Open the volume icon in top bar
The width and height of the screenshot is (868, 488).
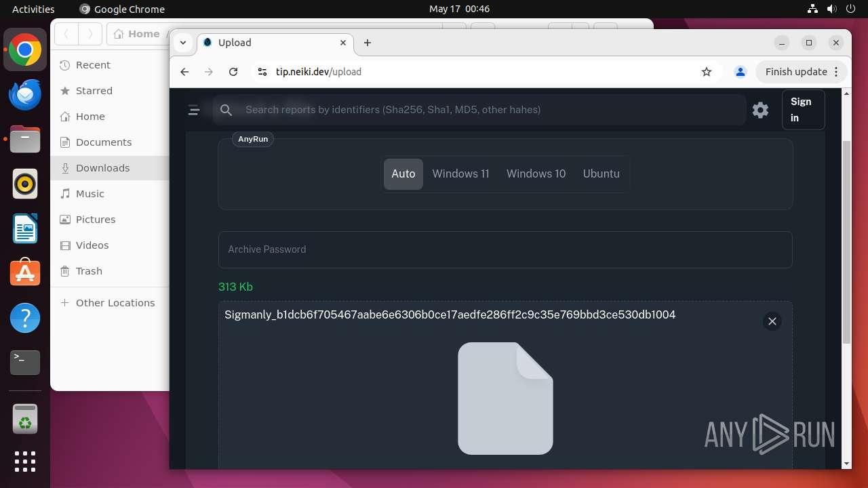click(831, 9)
